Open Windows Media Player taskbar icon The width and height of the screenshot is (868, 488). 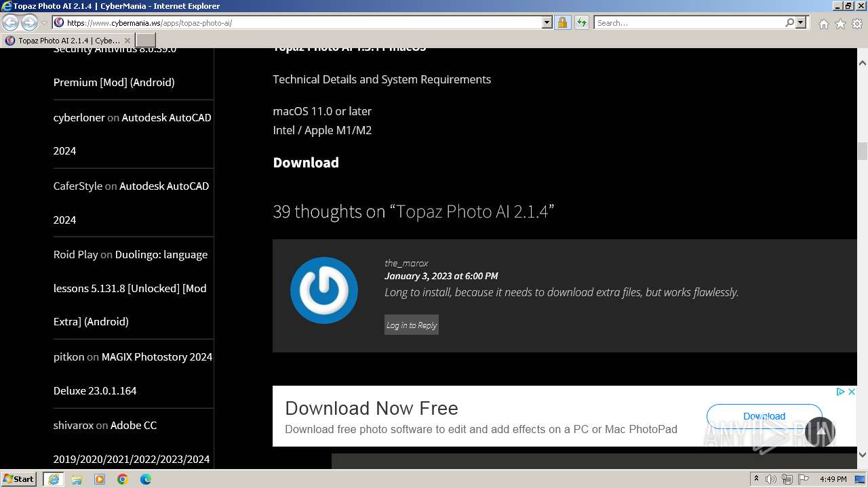pyautogui.click(x=100, y=479)
